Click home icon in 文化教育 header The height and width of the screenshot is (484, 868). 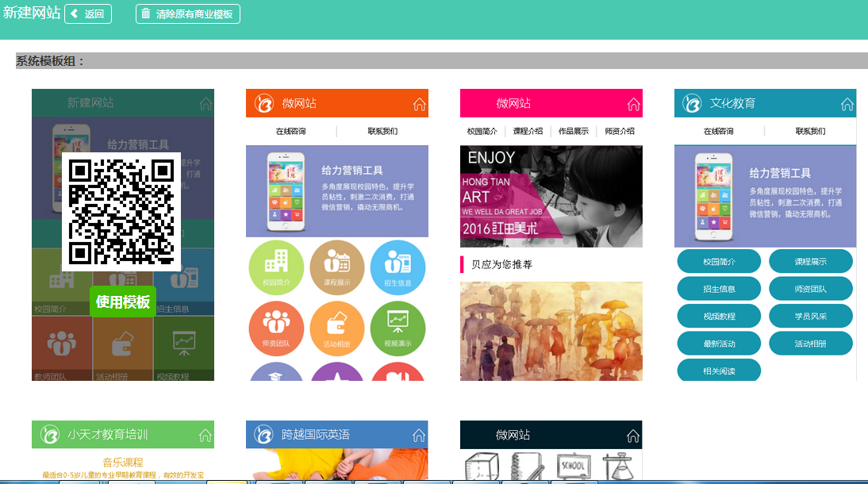coord(847,104)
